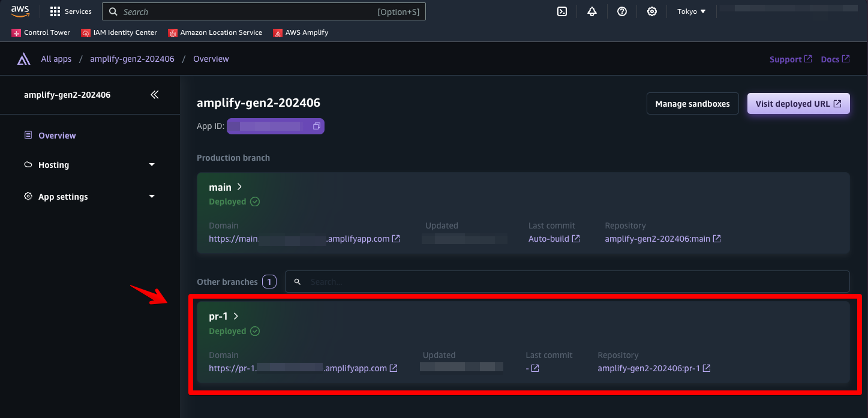Click the AWS logo home icon
Viewport: 868px width, 418px height.
pyautogui.click(x=20, y=11)
